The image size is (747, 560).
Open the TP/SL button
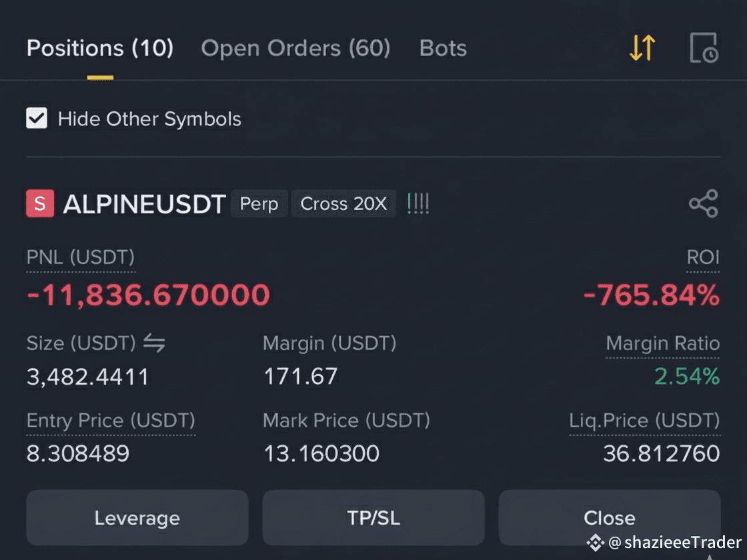coord(373,517)
